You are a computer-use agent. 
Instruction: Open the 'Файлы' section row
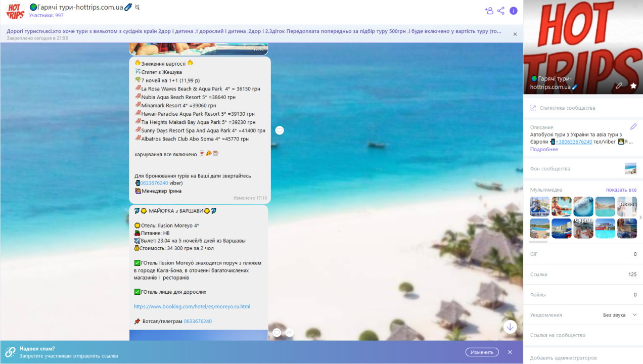tap(583, 294)
